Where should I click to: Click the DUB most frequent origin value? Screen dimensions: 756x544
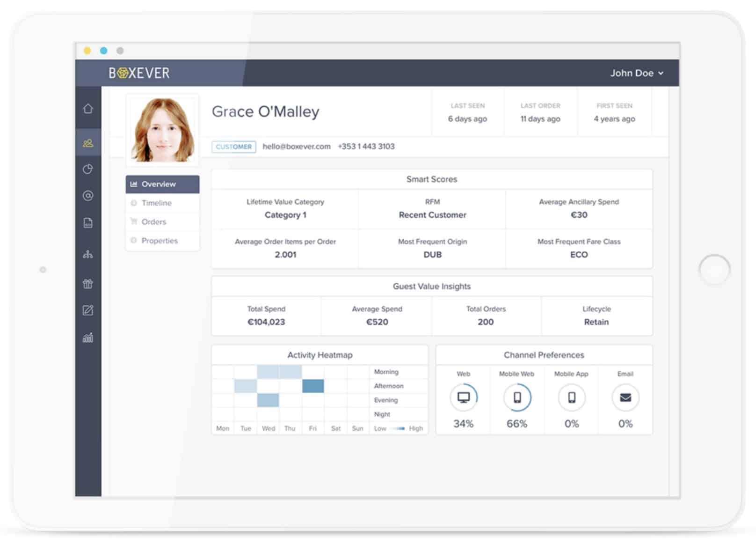pos(432,255)
